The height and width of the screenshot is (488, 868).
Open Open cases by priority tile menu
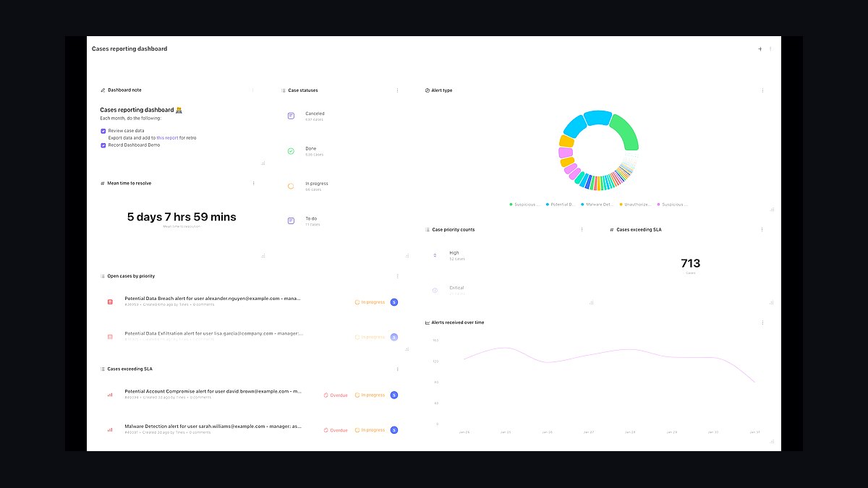(x=397, y=275)
